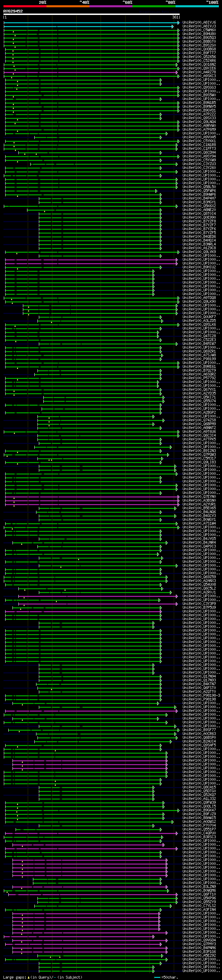
Task: Open hit UniRef100_B4P4H7
Action: [x=199, y=198]
